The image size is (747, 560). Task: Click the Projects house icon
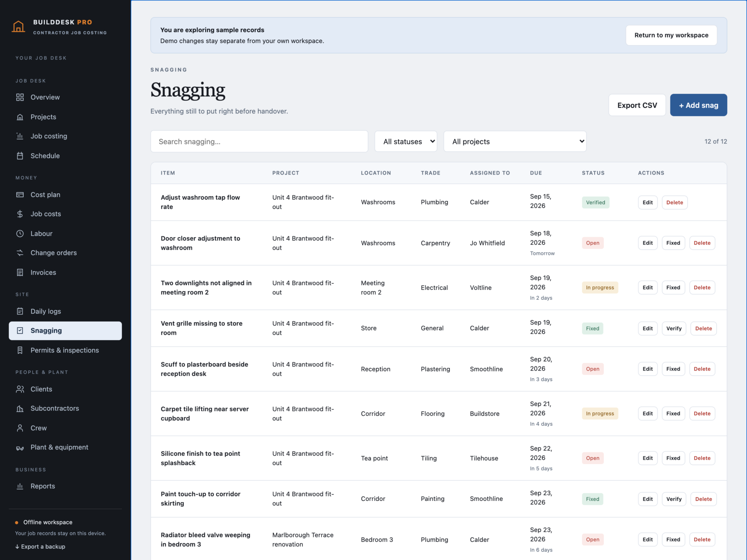pos(20,117)
